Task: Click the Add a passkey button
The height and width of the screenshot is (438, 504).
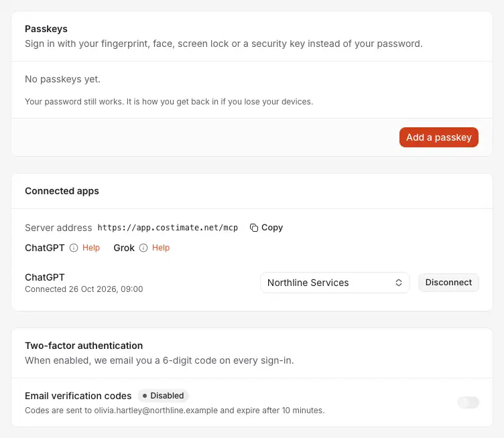Action: click(x=439, y=137)
